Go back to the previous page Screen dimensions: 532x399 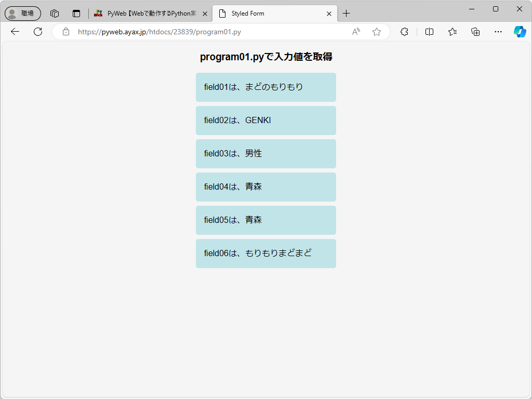point(15,32)
